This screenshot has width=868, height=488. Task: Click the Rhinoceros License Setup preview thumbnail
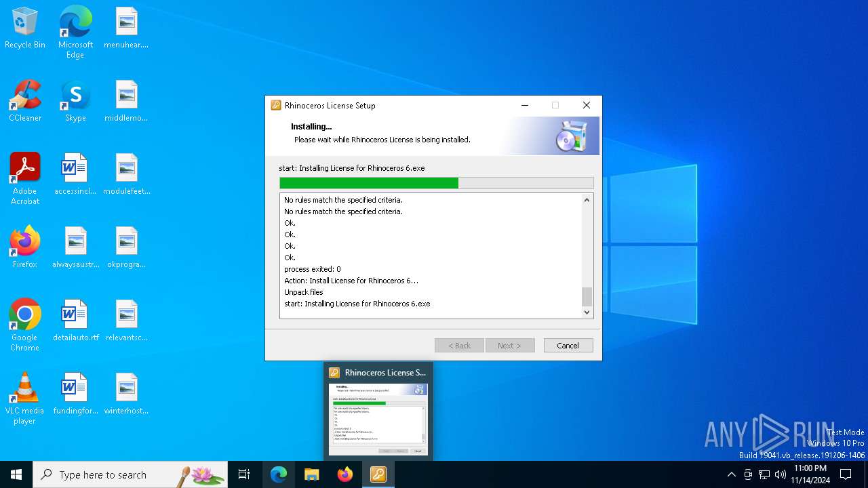[378, 419]
